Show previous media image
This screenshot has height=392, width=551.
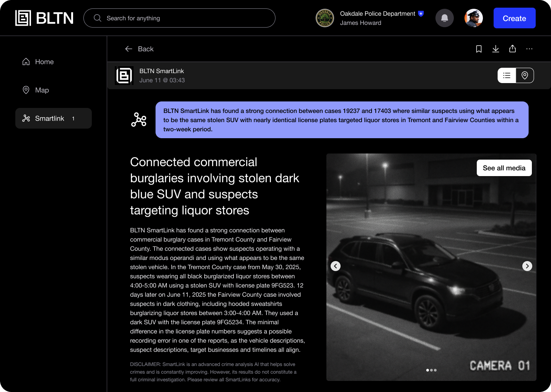[336, 266]
